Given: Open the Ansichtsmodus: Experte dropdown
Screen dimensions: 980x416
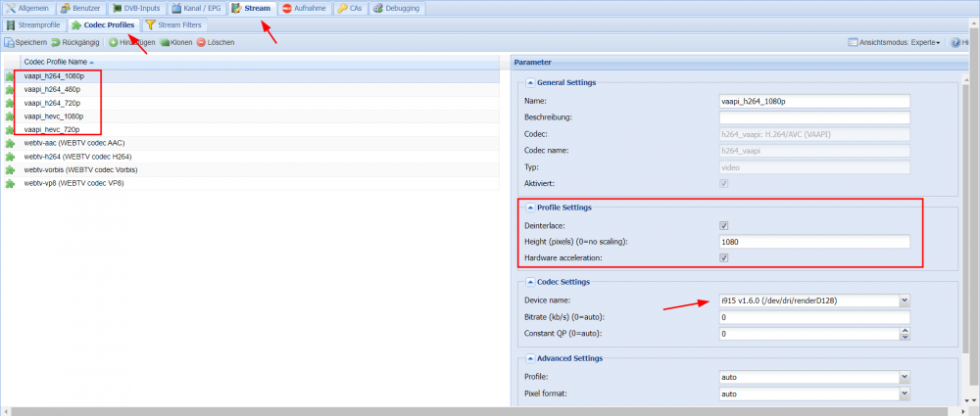Looking at the screenshot, I should [895, 42].
